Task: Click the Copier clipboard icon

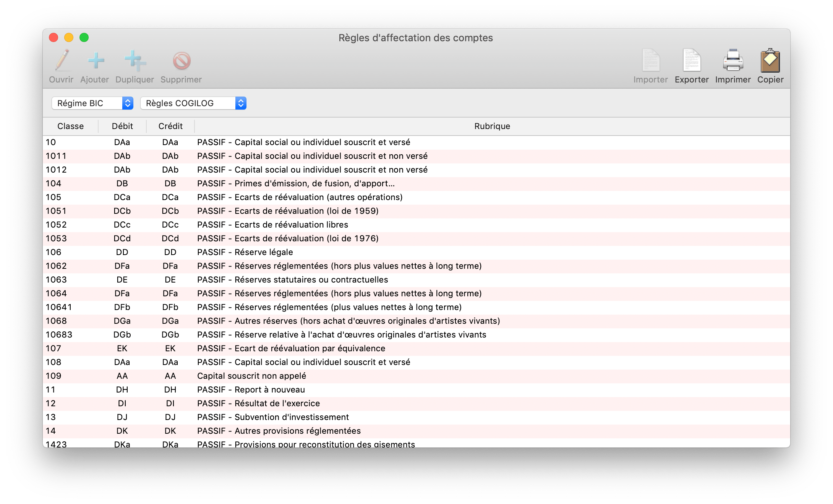Action: click(x=770, y=60)
